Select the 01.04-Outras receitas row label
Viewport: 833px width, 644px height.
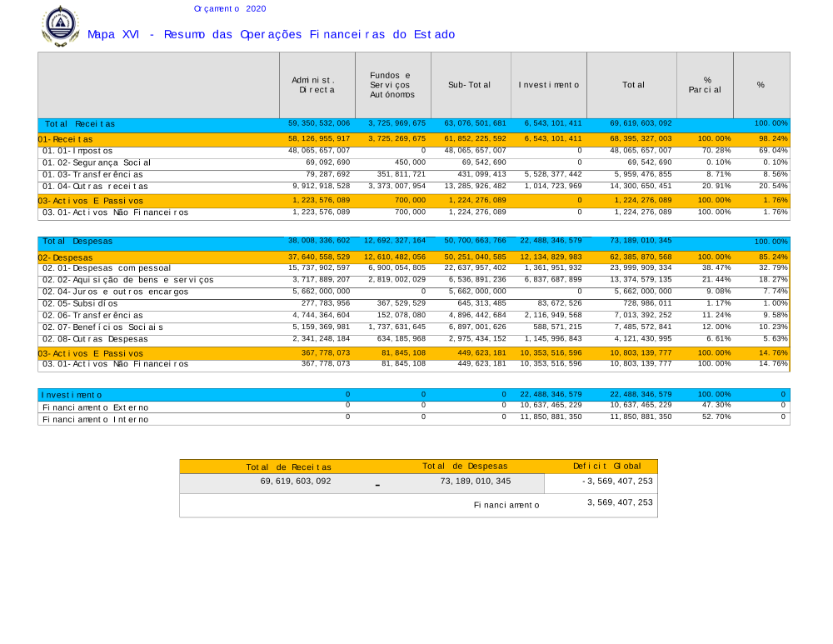click(95, 187)
